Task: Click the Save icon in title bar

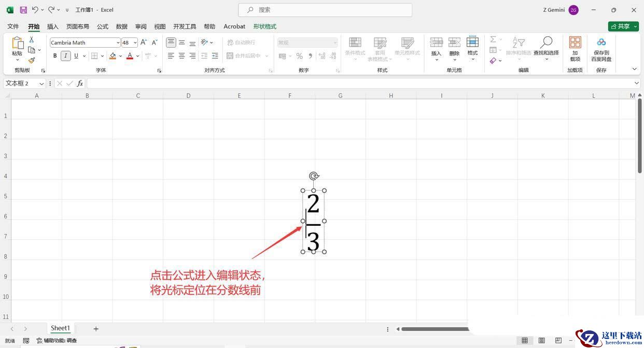Action: point(23,10)
